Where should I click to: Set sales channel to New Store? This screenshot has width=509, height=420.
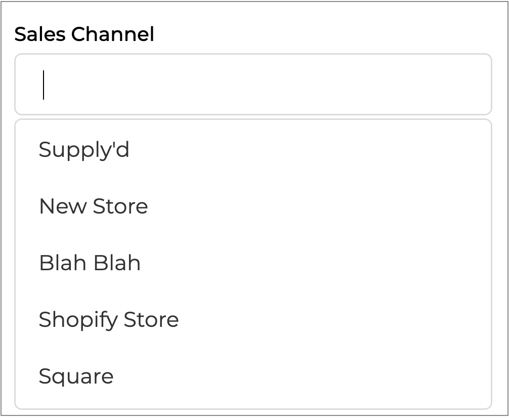pyautogui.click(x=93, y=206)
